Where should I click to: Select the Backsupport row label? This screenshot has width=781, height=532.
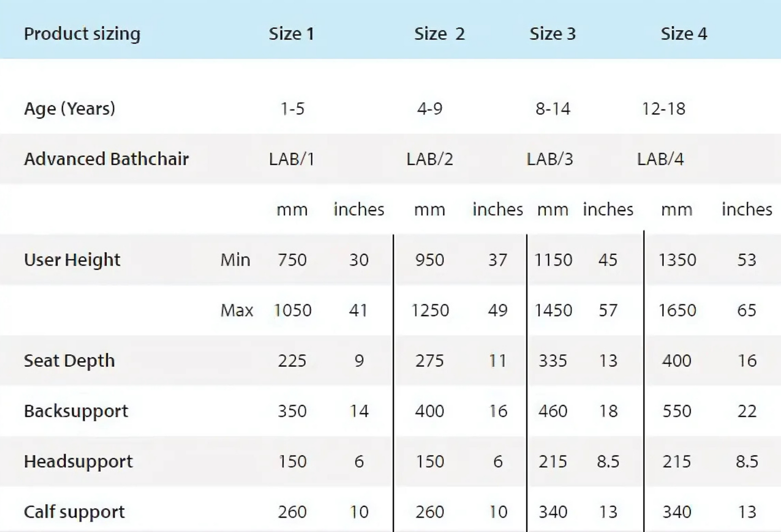coord(76,411)
